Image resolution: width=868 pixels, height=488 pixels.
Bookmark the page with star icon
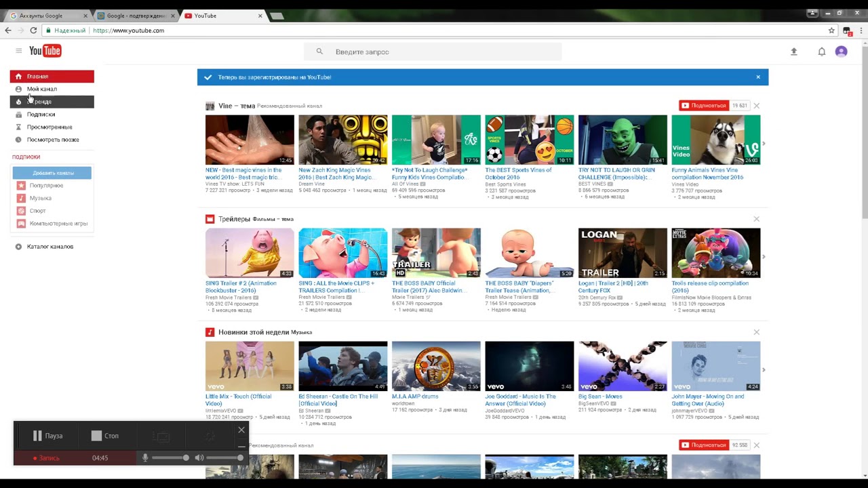tap(831, 30)
